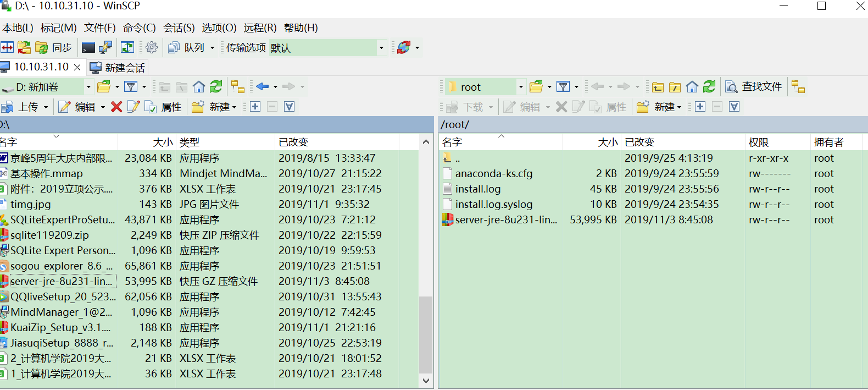Refresh the remote panel with green arrows icon
The image size is (868, 390).
709,87
